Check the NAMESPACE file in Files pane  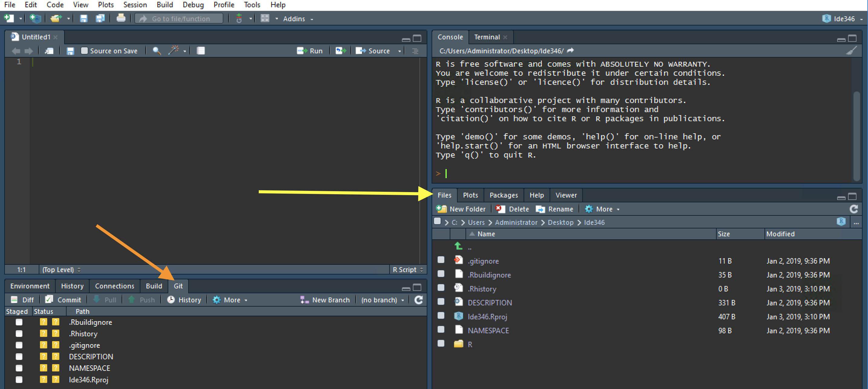pos(441,329)
